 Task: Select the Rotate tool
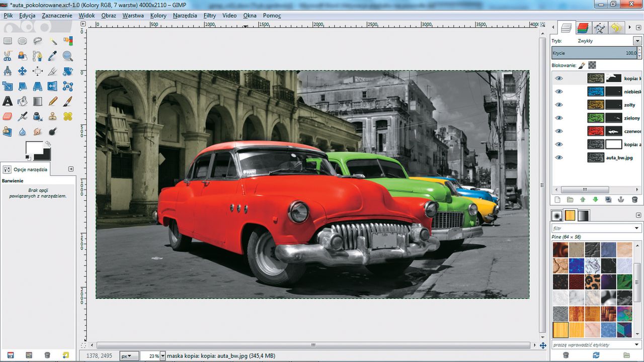pyautogui.click(x=68, y=71)
